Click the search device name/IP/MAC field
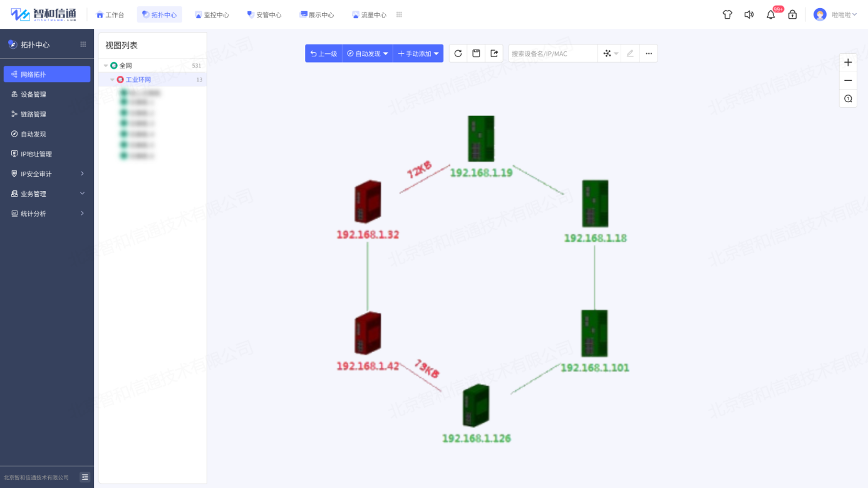 [553, 53]
